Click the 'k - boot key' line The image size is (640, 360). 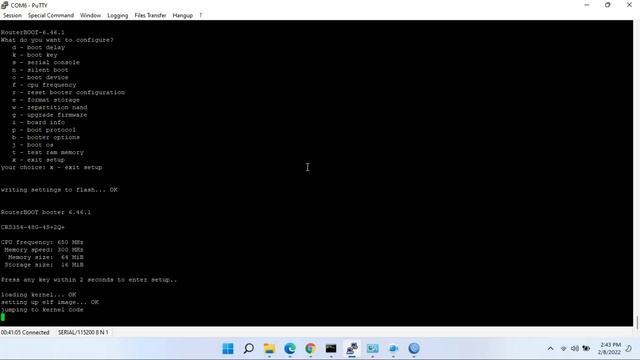[x=35, y=55]
